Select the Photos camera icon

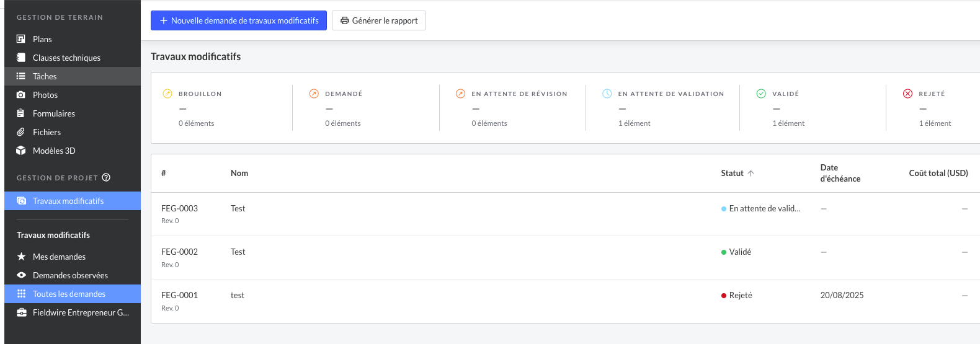click(21, 95)
